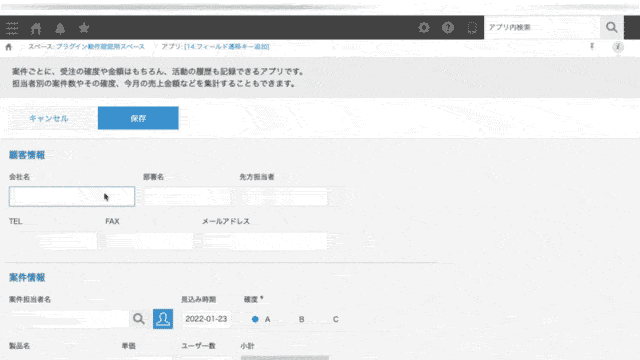Image resolution: width=640 pixels, height=360 pixels.
Task: Click the 単価 column label
Action: point(129,346)
